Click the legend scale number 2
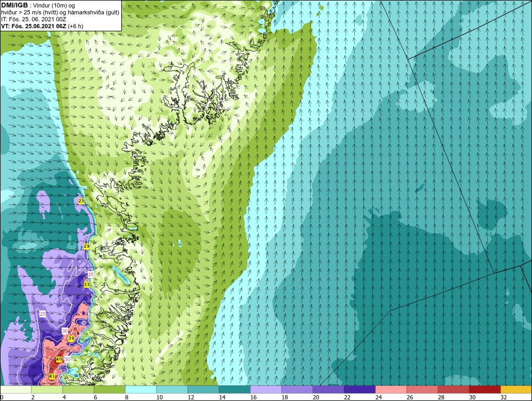Image resolution: width=532 pixels, height=401 pixels. point(33,397)
